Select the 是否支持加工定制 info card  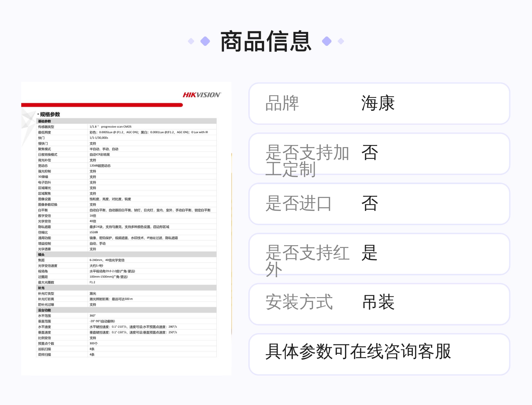379,153
